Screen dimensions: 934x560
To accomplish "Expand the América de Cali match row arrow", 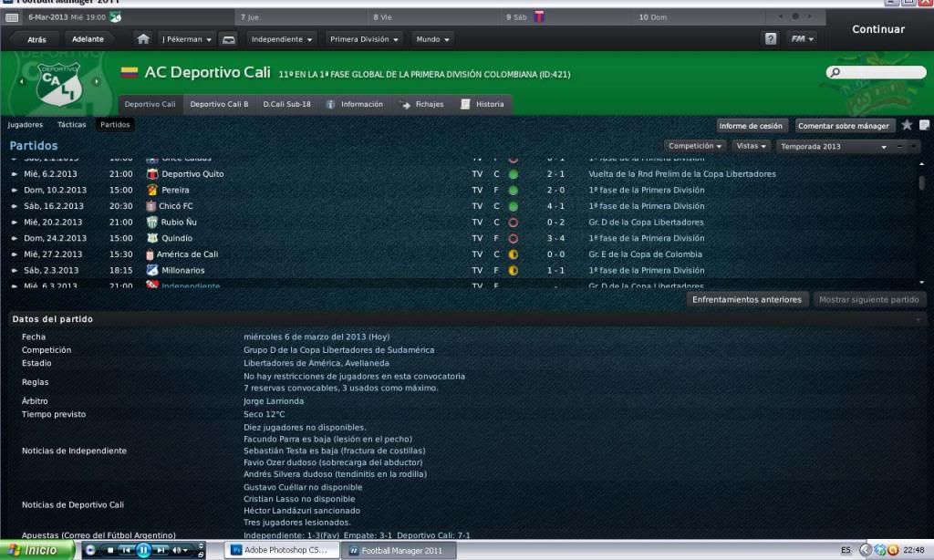I will [x=15, y=254].
